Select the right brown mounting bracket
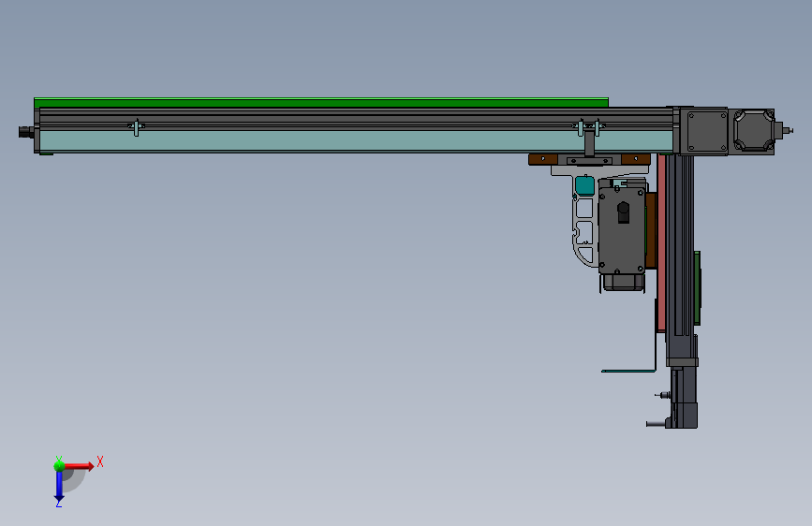The height and width of the screenshot is (526, 812). point(636,159)
